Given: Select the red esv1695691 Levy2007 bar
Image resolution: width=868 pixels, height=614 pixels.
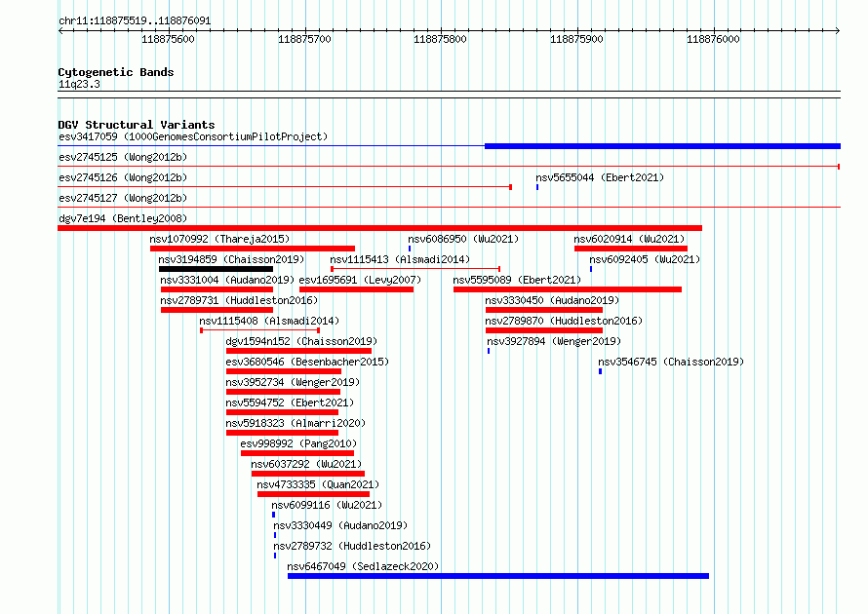Looking at the screenshot, I should coord(357,289).
